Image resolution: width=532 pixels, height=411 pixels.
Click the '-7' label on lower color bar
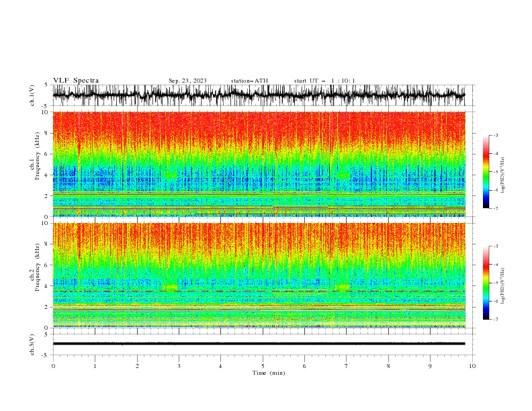click(x=496, y=319)
